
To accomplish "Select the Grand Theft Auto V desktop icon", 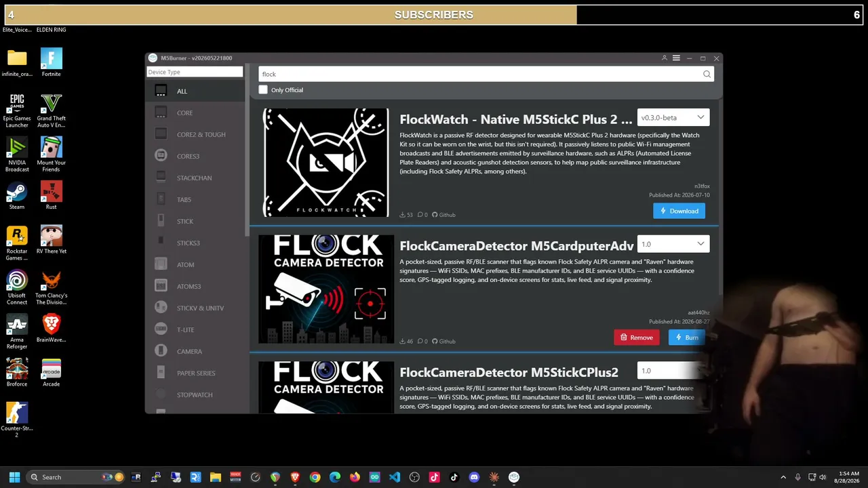I will click(x=51, y=110).
